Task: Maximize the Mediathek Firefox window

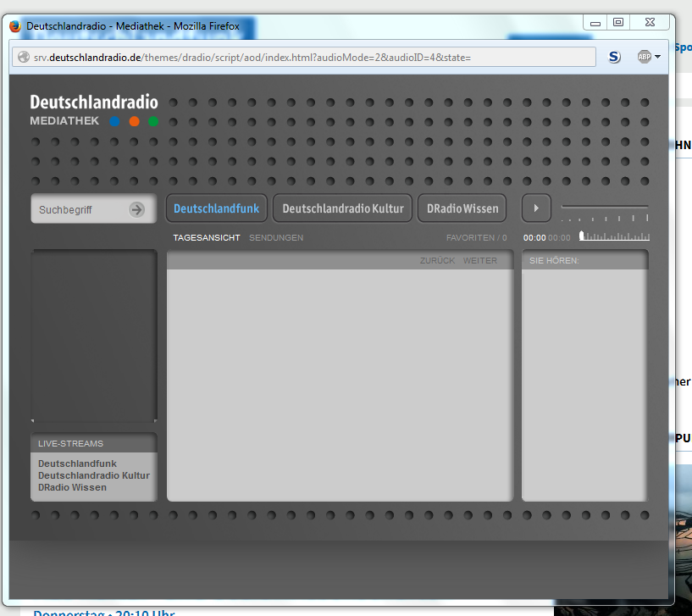Action: point(618,22)
